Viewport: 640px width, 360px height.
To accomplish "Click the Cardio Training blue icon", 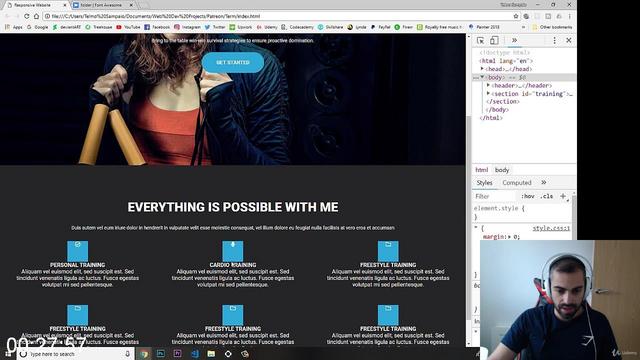I will 233,251.
